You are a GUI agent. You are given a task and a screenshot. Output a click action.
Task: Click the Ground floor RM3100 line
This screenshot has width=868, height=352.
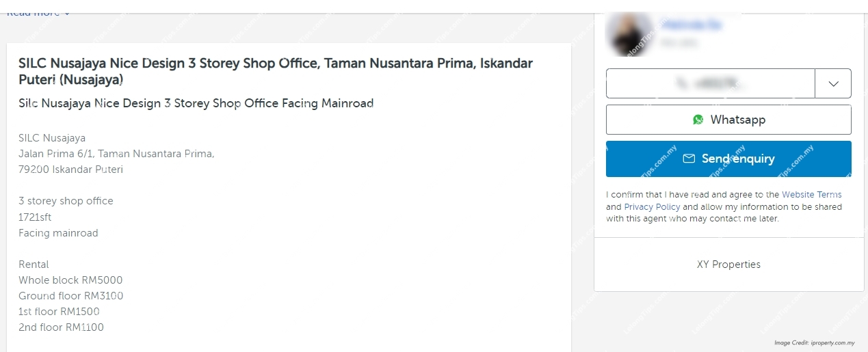click(71, 296)
